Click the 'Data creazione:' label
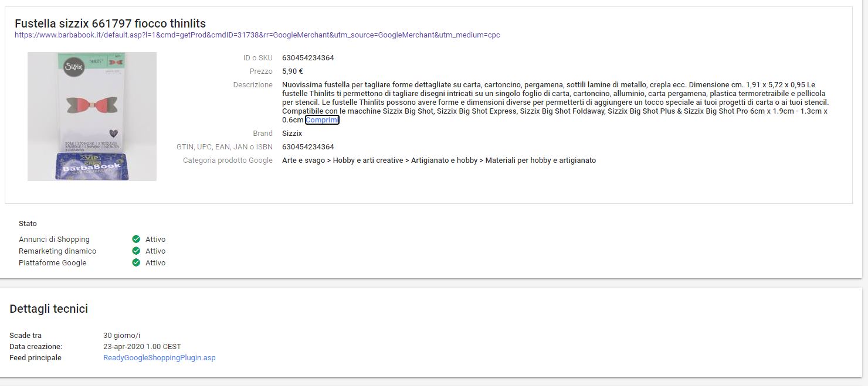This screenshot has height=386, width=868. [x=36, y=347]
